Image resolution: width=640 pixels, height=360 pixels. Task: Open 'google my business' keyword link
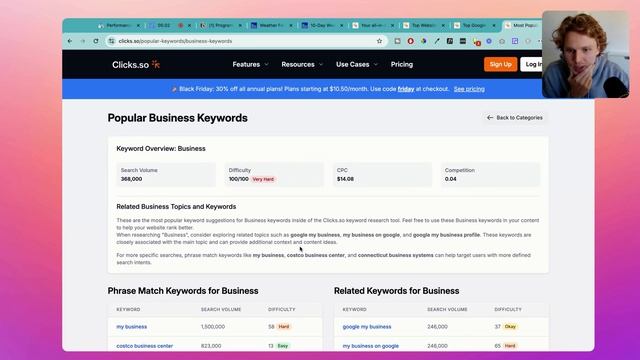click(x=367, y=327)
